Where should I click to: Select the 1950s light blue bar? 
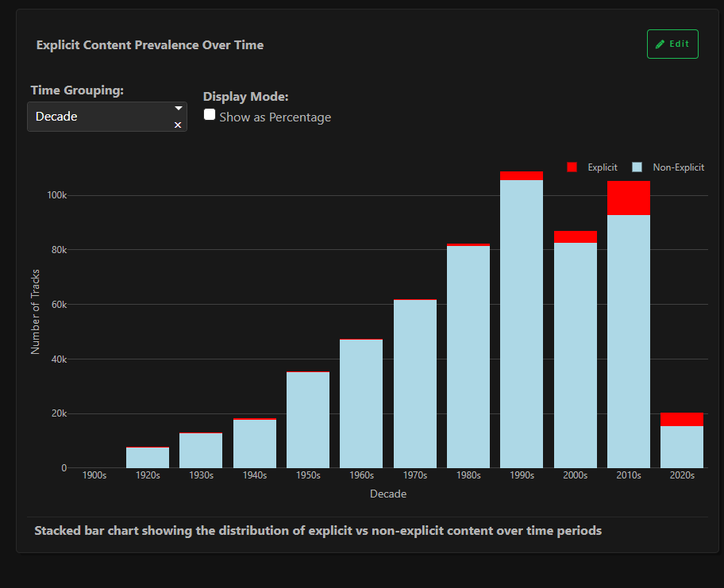[x=308, y=421]
